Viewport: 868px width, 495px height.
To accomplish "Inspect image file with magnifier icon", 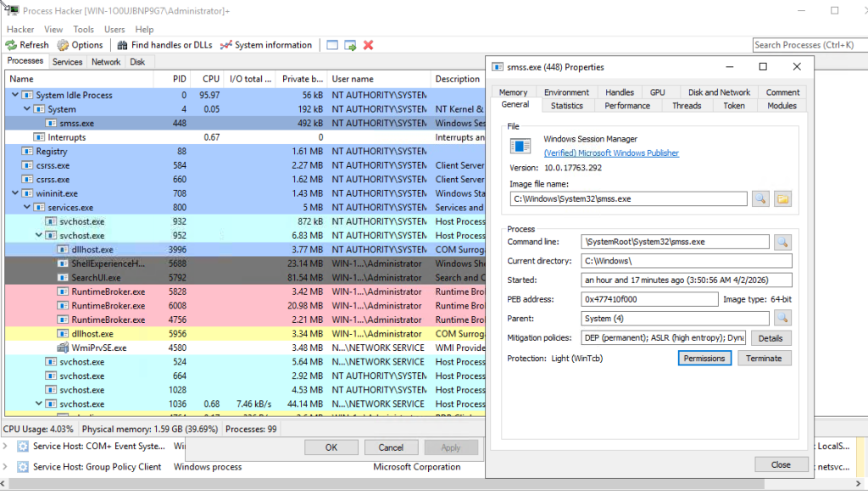I will click(x=760, y=199).
